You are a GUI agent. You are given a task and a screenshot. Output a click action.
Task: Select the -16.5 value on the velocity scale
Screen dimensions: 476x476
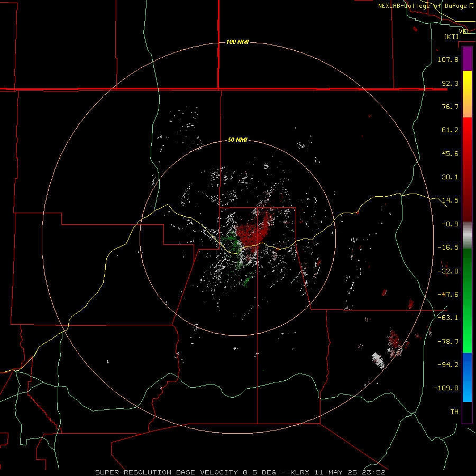coord(448,248)
